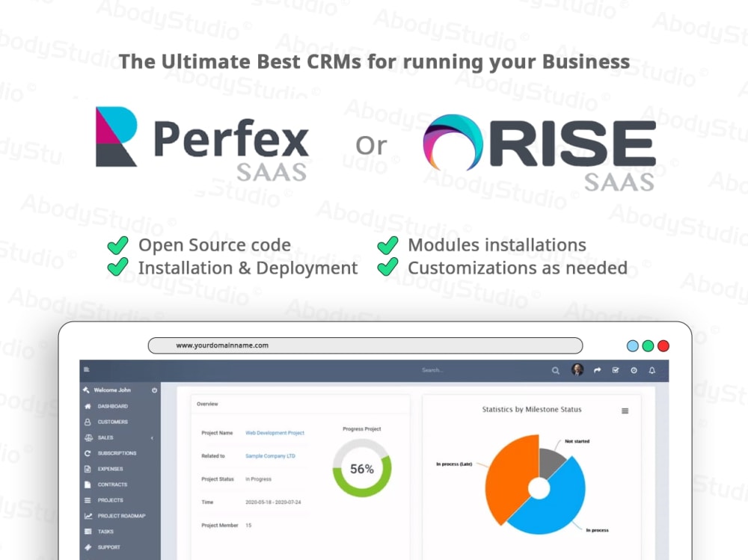Click the logout power icon beside Welcome John
The height and width of the screenshot is (560, 748).
pos(155,390)
